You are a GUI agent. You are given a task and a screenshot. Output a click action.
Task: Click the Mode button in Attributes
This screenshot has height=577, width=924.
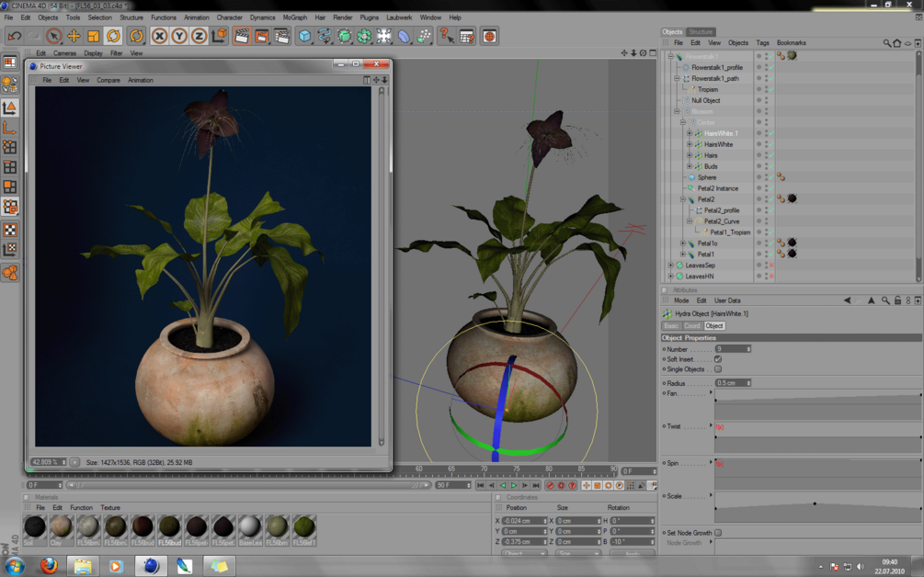(x=681, y=300)
